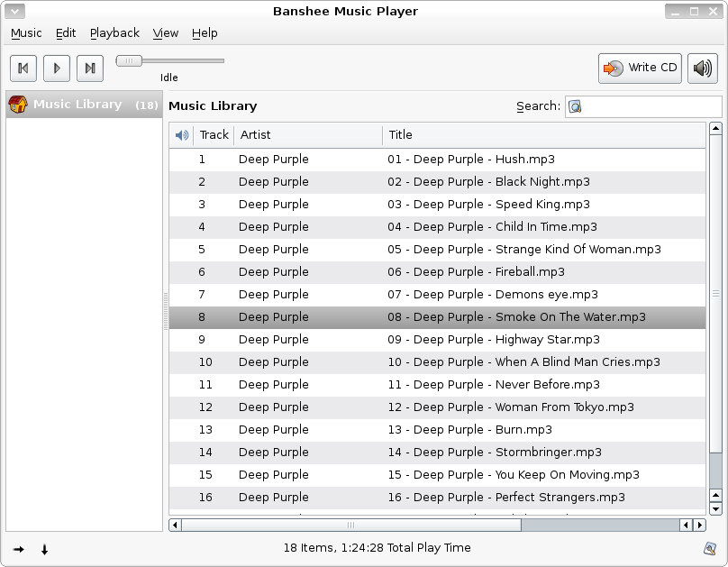Select "05 - Deep Purple - Strange Kind Of Woman.mp3"

[437, 250]
